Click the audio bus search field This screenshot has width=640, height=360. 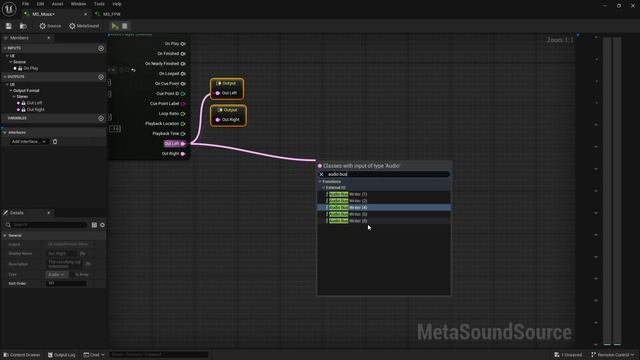[x=388, y=174]
